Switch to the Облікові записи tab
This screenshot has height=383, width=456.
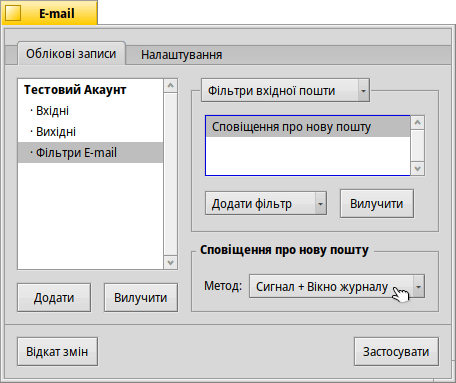pos(71,54)
